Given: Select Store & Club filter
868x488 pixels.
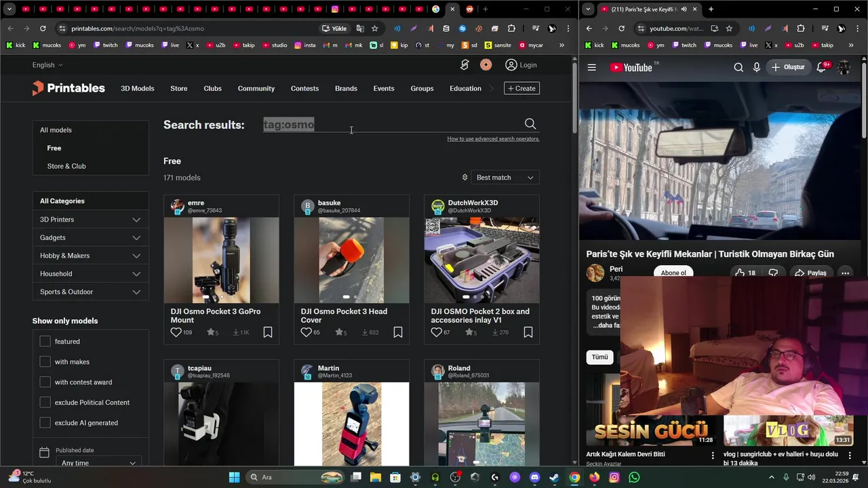Looking at the screenshot, I should tap(66, 166).
